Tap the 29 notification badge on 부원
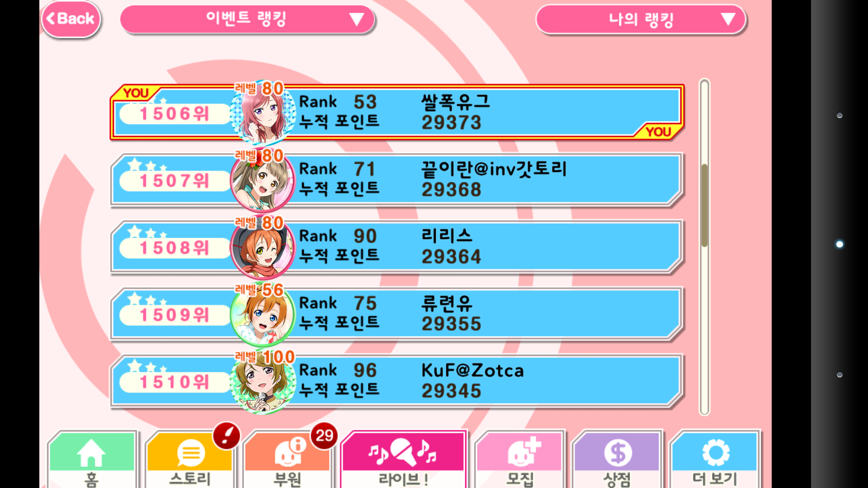 (x=324, y=436)
